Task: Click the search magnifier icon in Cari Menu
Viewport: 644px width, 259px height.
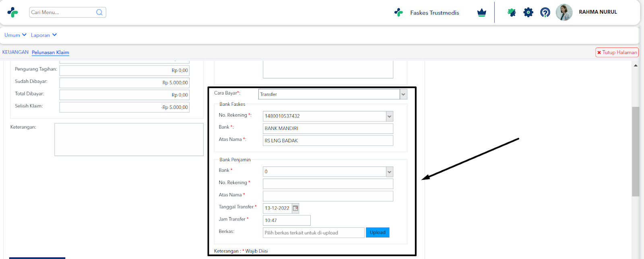Action: pos(99,12)
